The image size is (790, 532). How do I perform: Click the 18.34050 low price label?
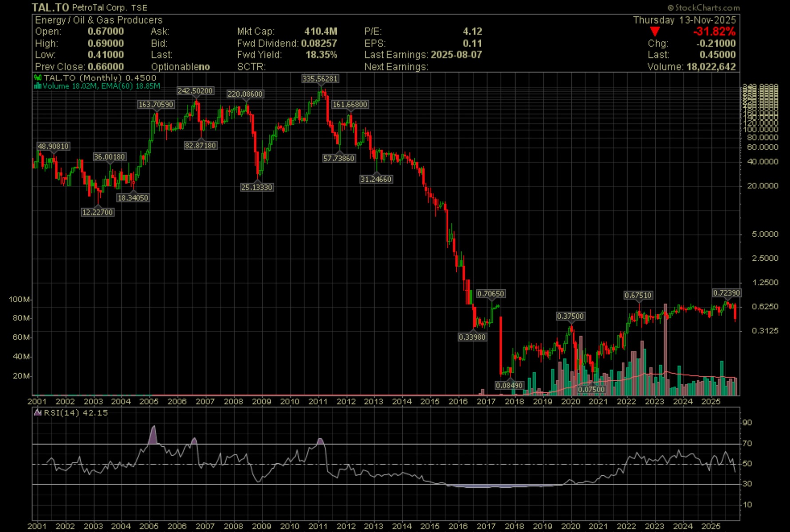pos(133,198)
